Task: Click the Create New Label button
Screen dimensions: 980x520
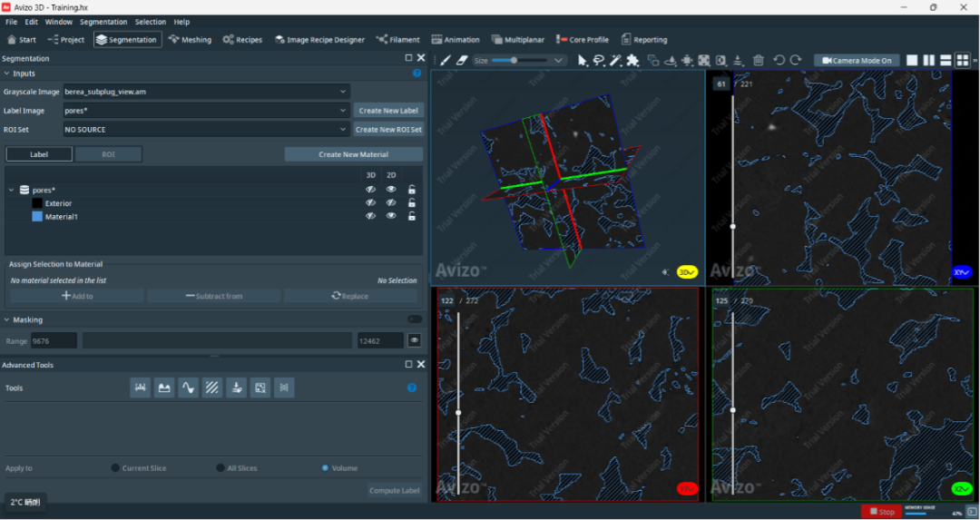Action: [x=388, y=111]
